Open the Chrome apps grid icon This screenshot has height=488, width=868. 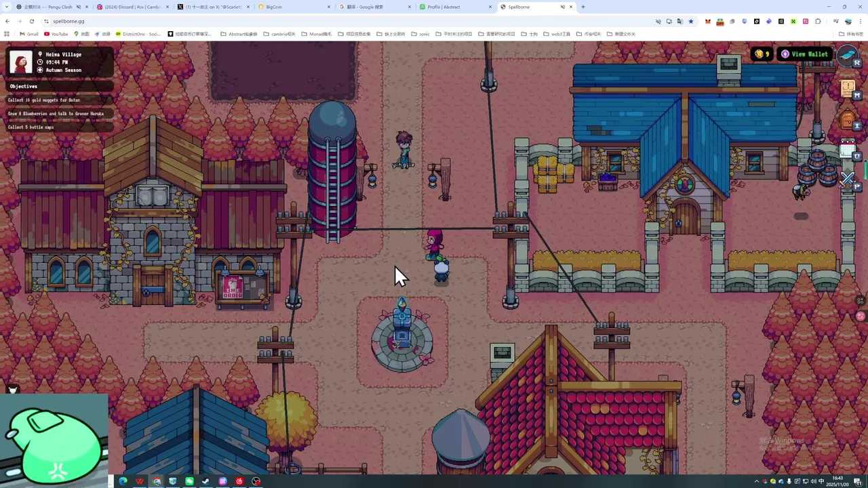pyautogui.click(x=7, y=34)
